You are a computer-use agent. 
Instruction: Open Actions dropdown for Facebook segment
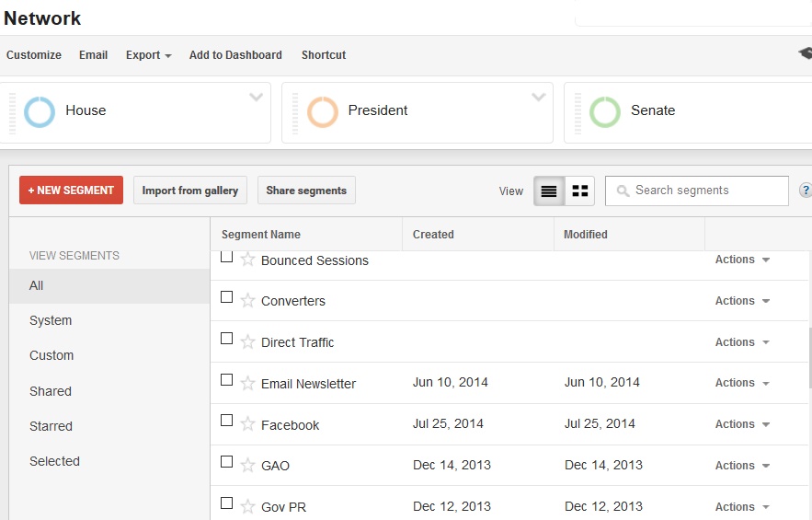pos(742,424)
